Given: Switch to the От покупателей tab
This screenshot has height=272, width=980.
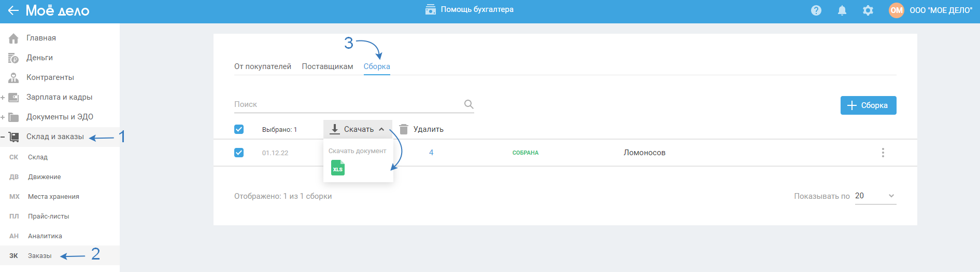Looking at the screenshot, I should tap(263, 66).
